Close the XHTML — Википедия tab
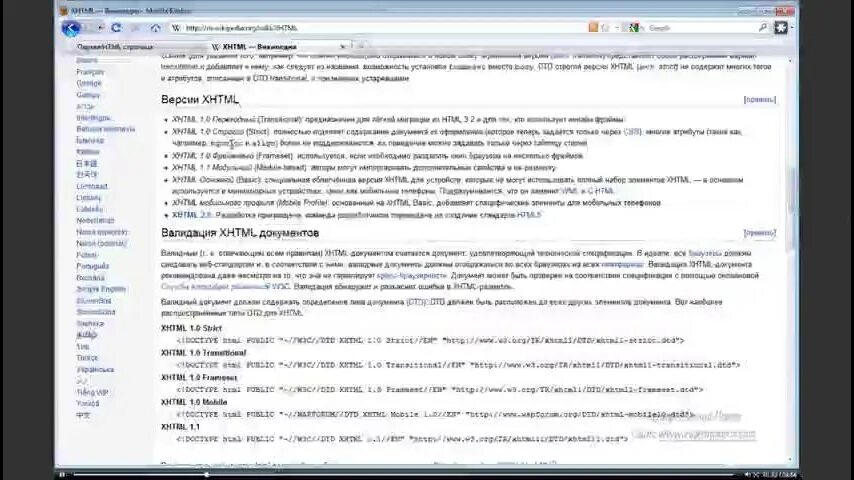The width and height of the screenshot is (854, 480). [x=343, y=47]
